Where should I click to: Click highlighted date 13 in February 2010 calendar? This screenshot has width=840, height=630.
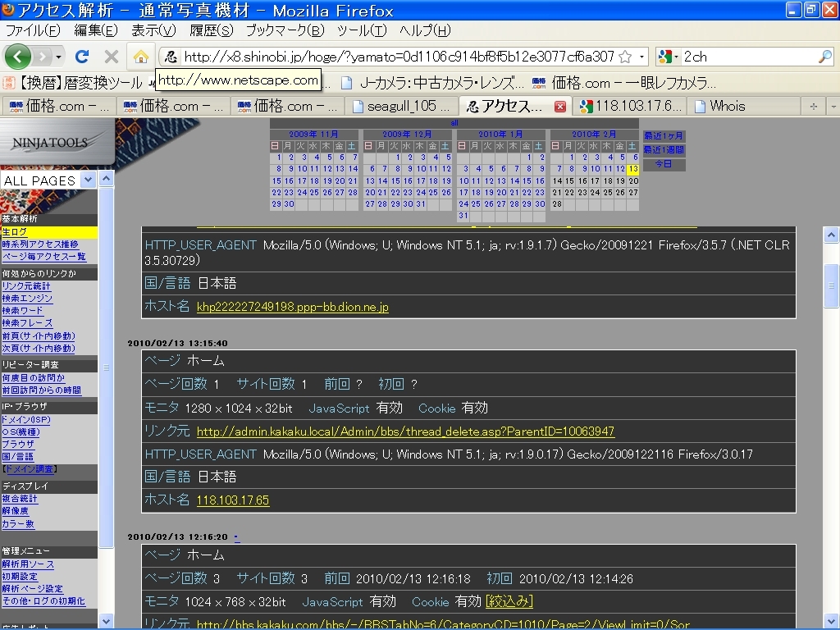(632, 169)
